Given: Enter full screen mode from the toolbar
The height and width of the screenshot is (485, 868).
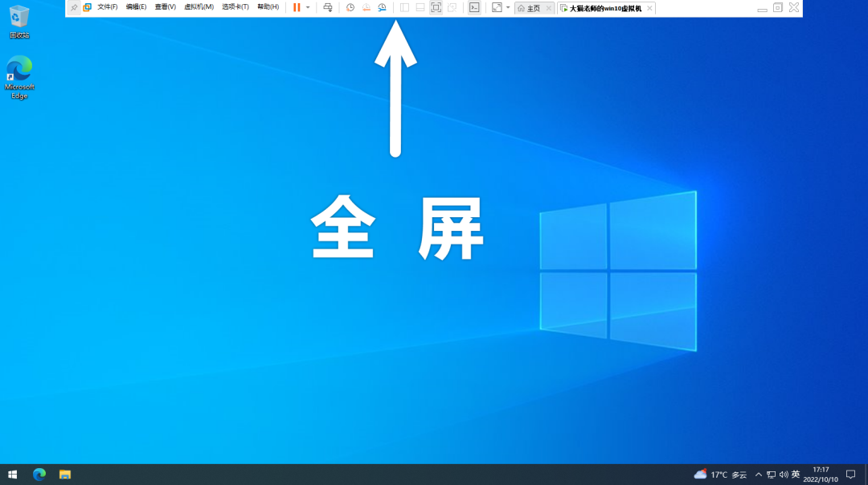Looking at the screenshot, I should click(436, 7).
